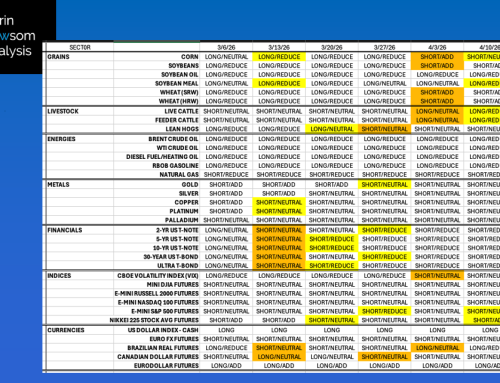This screenshot has width=500, height=383.
Task: Click the SILVER row label
Action: (x=189, y=194)
